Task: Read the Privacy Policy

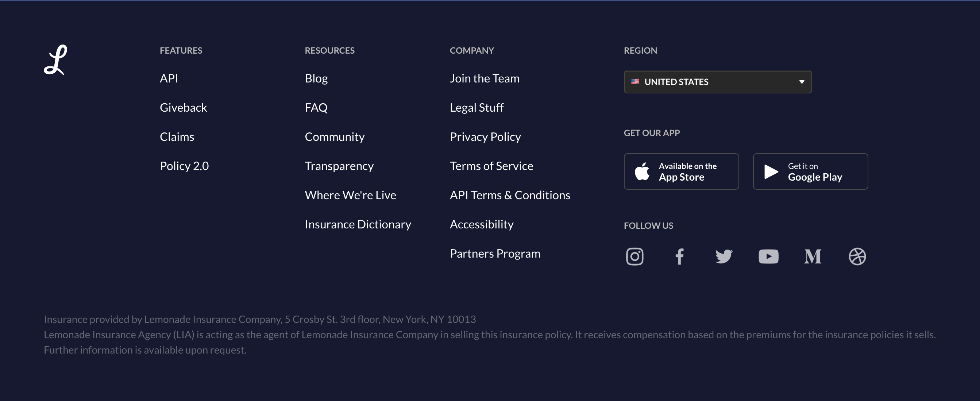Action: point(485,136)
